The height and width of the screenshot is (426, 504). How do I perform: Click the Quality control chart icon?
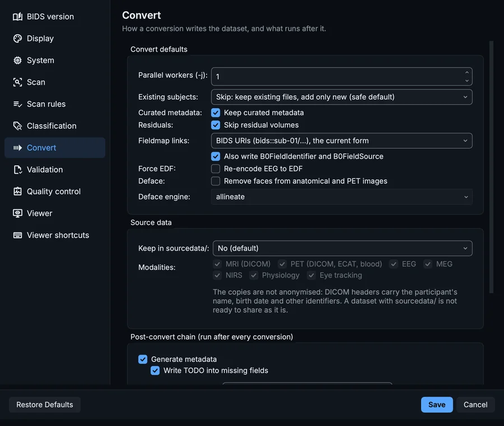click(x=18, y=192)
